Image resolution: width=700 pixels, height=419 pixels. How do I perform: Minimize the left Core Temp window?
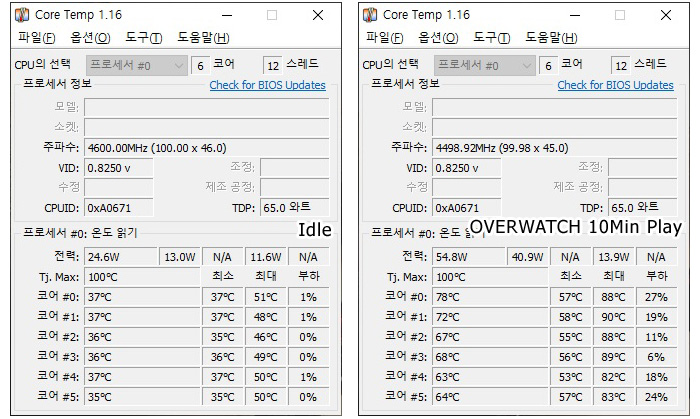tap(227, 15)
